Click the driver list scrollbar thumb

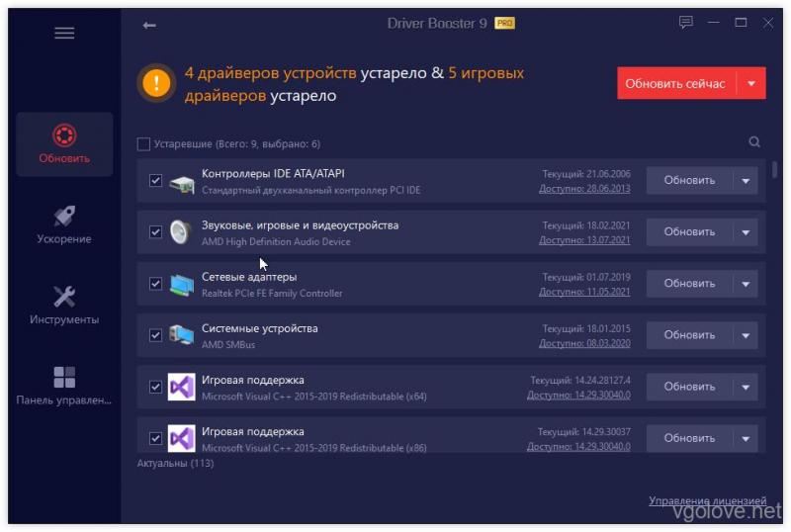[x=774, y=170]
